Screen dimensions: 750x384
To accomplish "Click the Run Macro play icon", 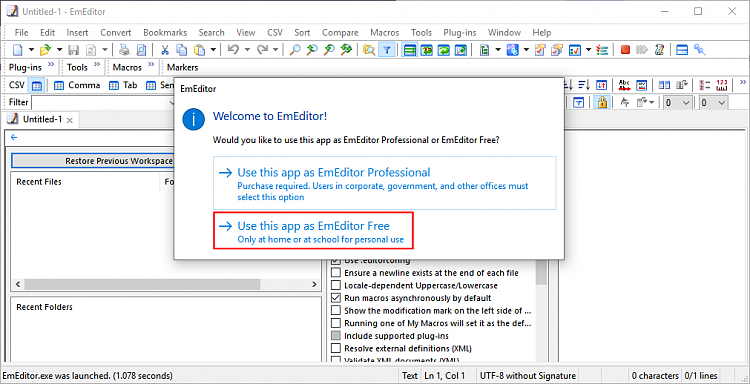I will coord(642,50).
